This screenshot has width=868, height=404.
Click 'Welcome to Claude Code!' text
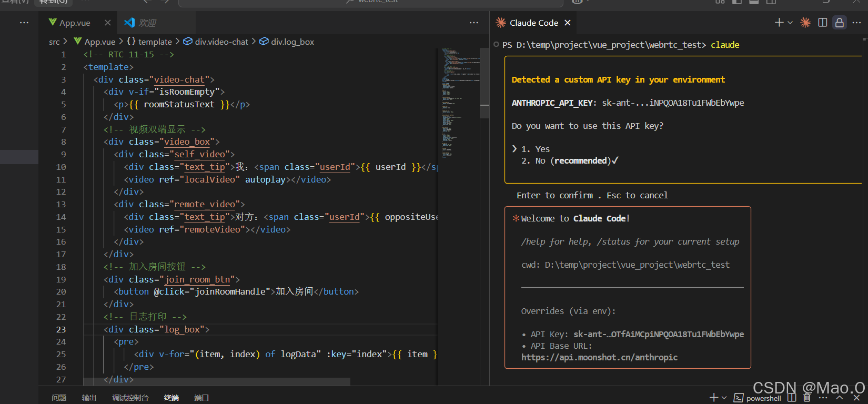(575, 218)
